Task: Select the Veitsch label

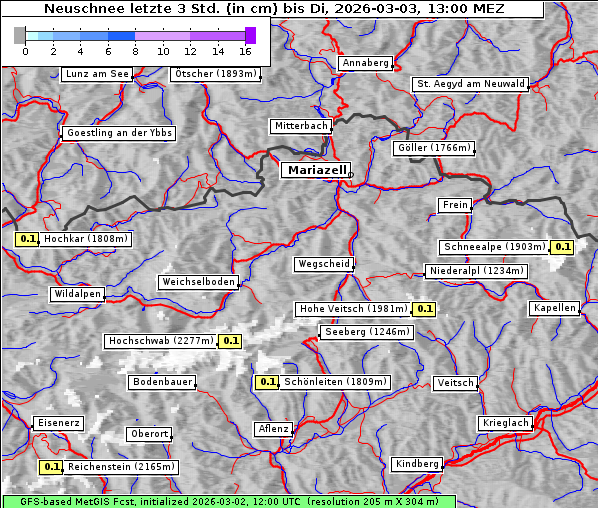Action: tap(455, 383)
